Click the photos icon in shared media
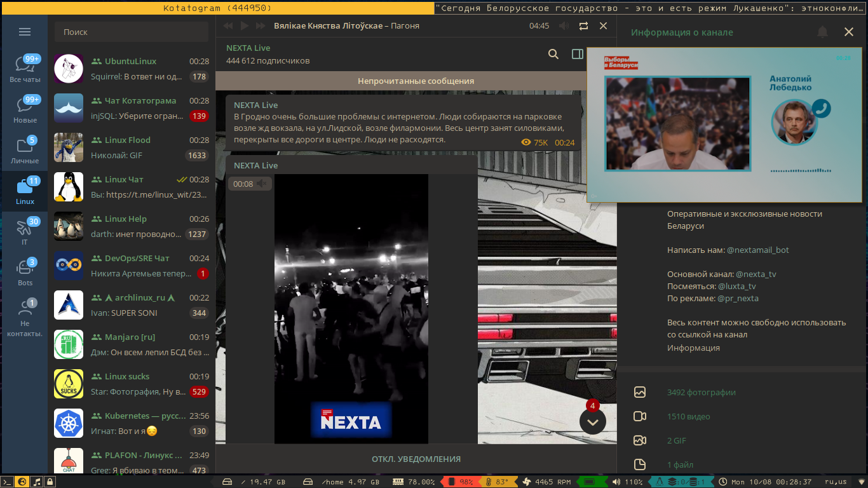 [x=640, y=393]
